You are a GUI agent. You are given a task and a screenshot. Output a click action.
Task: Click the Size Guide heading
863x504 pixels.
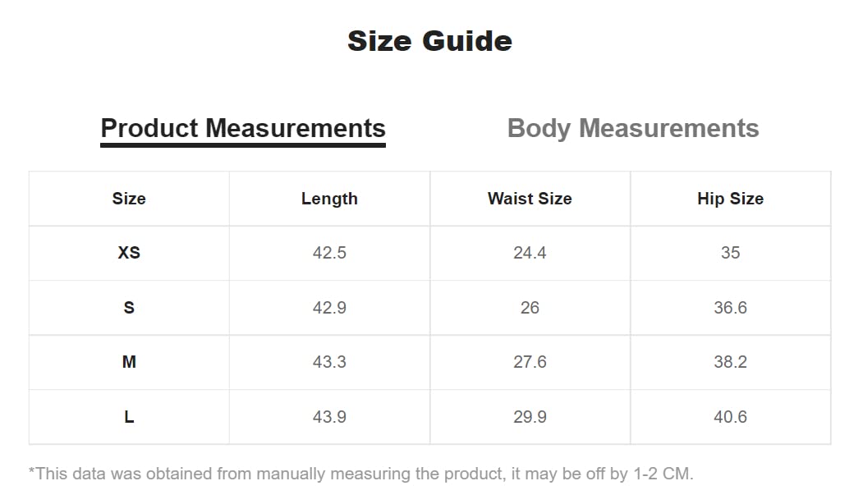(429, 41)
